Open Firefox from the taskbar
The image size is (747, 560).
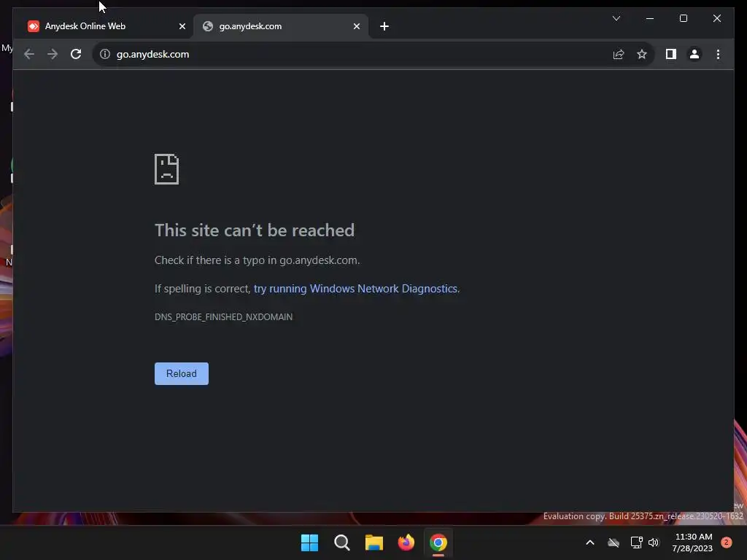tap(406, 542)
